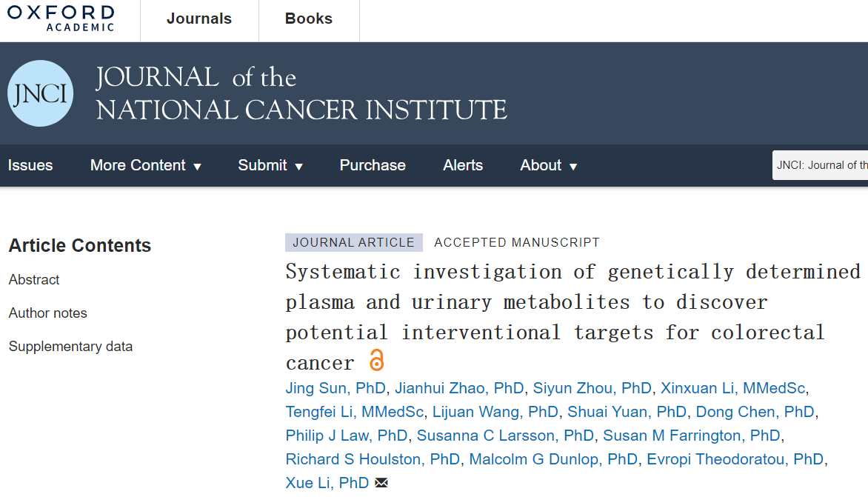Open the Purchase menu item
This screenshot has width=868, height=497.
pyautogui.click(x=373, y=166)
